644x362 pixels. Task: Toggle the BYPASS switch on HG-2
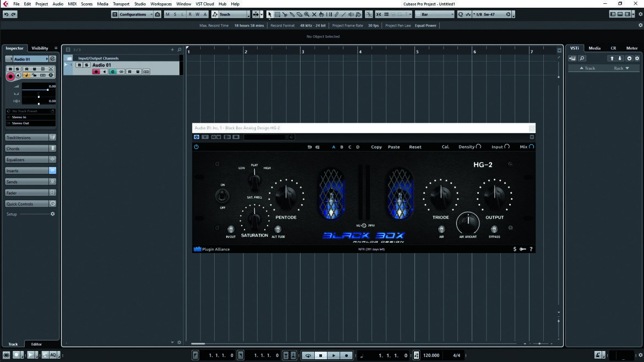pyautogui.click(x=494, y=229)
